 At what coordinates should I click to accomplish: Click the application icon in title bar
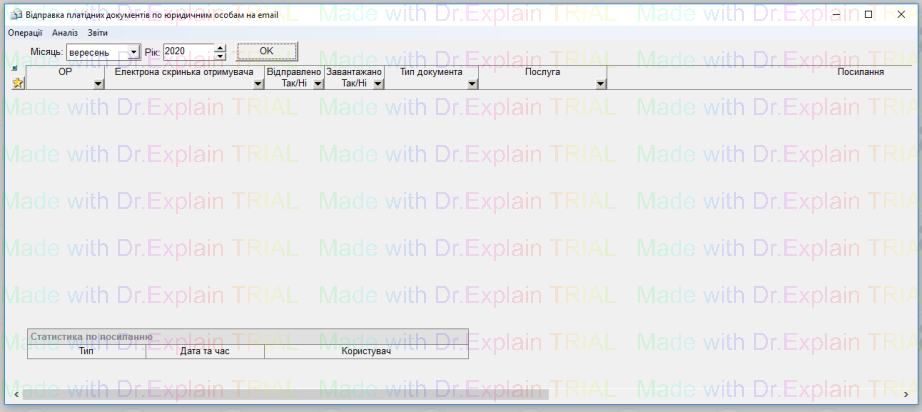[x=15, y=15]
